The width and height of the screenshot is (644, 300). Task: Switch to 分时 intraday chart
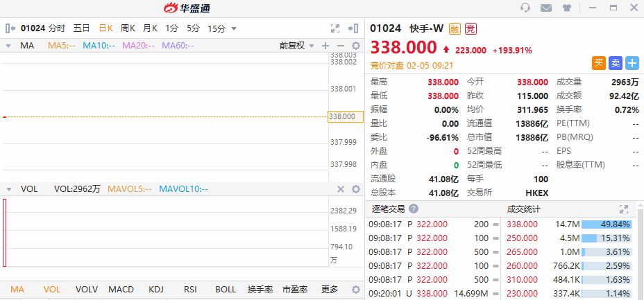57,28
